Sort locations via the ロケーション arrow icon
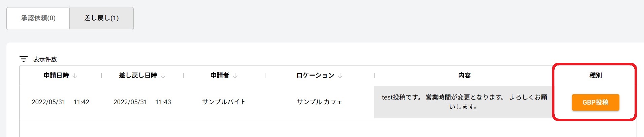Image resolution: width=644 pixels, height=137 pixels. (340, 76)
